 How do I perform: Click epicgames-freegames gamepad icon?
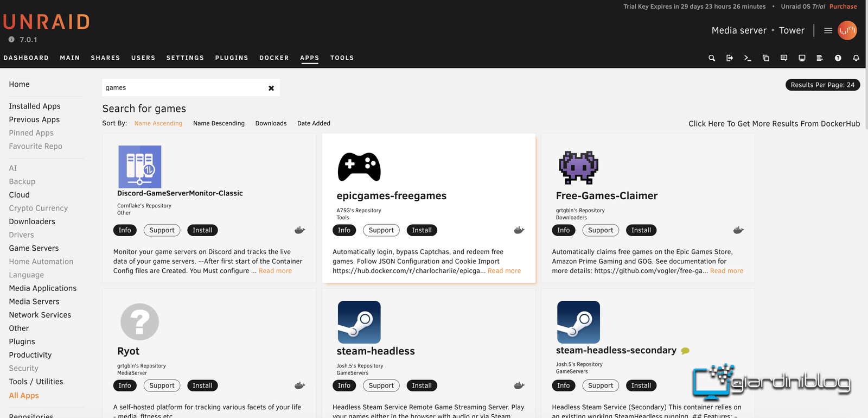pos(359,167)
